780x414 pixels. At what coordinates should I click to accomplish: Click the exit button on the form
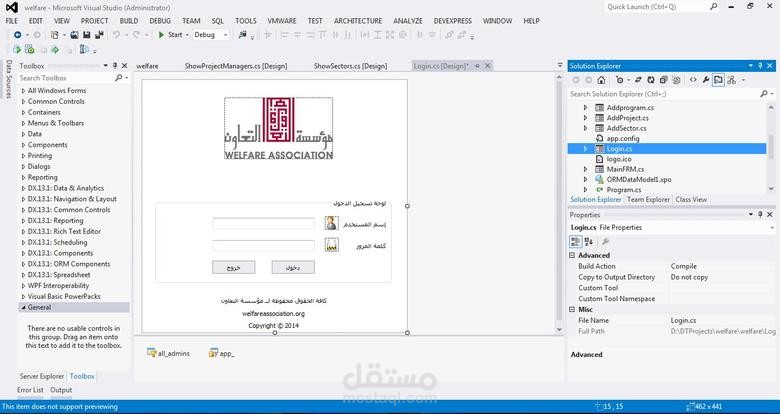234,267
